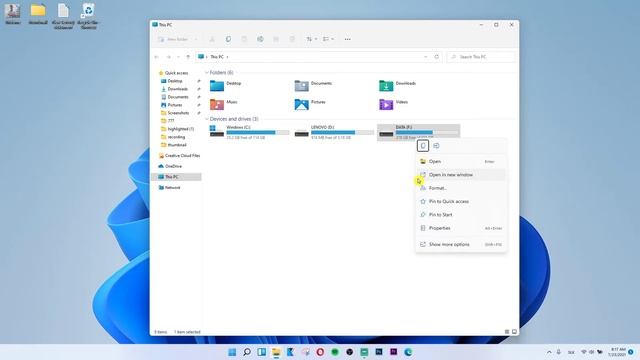640x360 pixels.
Task: Launch Microsoft Edge from the taskbar
Action: 408,352
